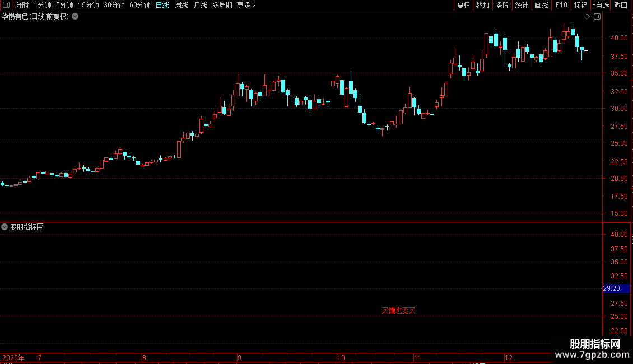
Task: Select the 1分钟 period
Action: coord(43,5)
